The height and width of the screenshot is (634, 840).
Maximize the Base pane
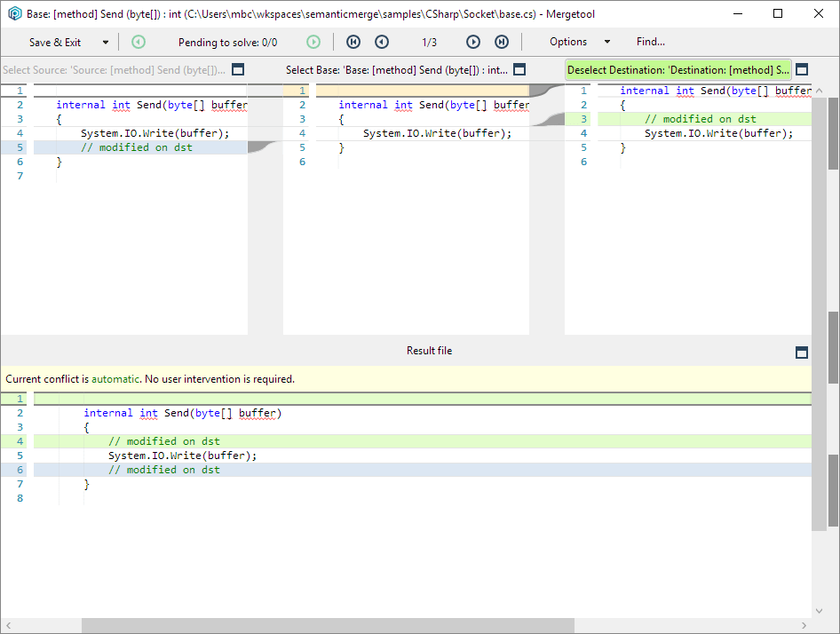point(519,69)
